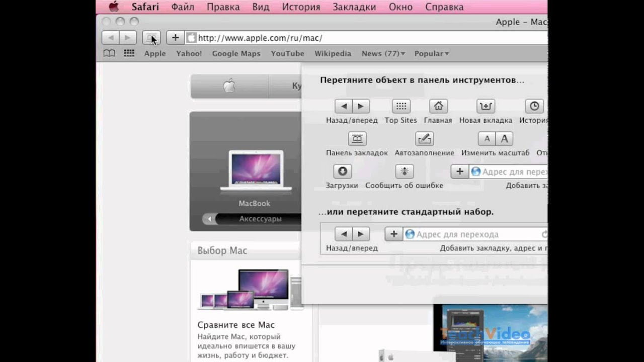Open the Окно menu
The image size is (644, 362).
point(400,7)
